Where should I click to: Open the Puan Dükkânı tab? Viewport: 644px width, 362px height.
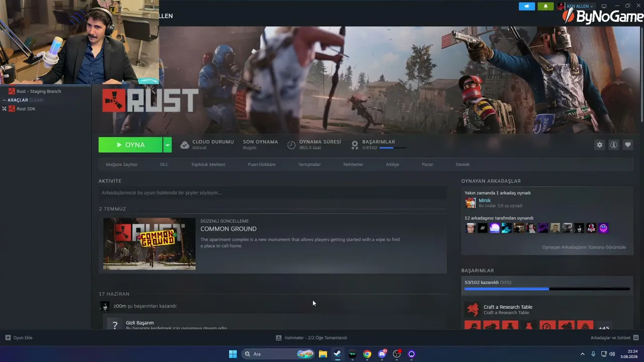click(x=262, y=164)
